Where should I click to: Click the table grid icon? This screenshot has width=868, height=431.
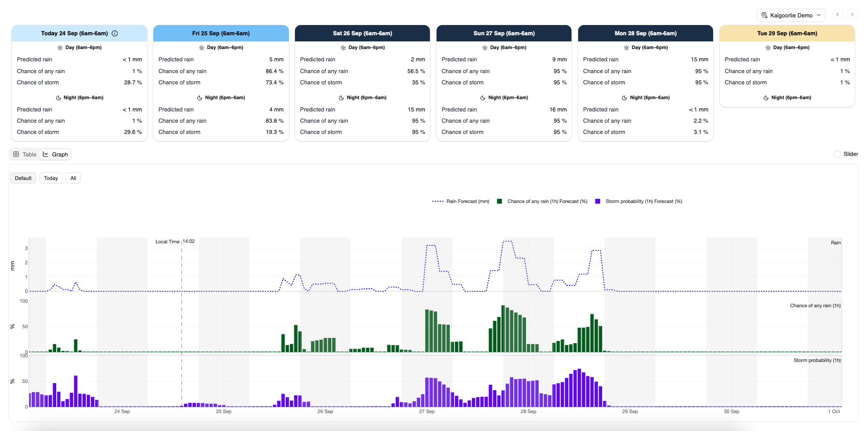pyautogui.click(x=16, y=154)
